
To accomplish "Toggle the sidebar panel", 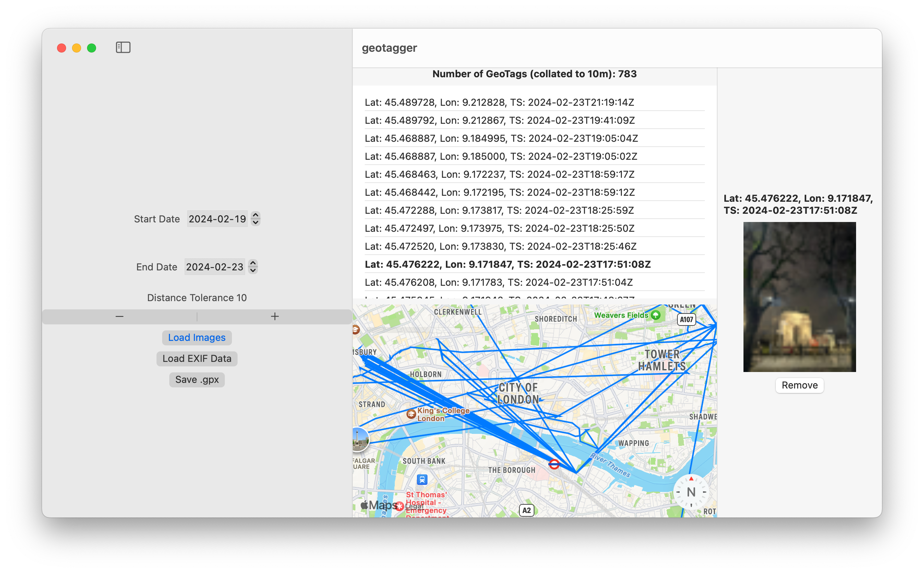I will point(122,47).
